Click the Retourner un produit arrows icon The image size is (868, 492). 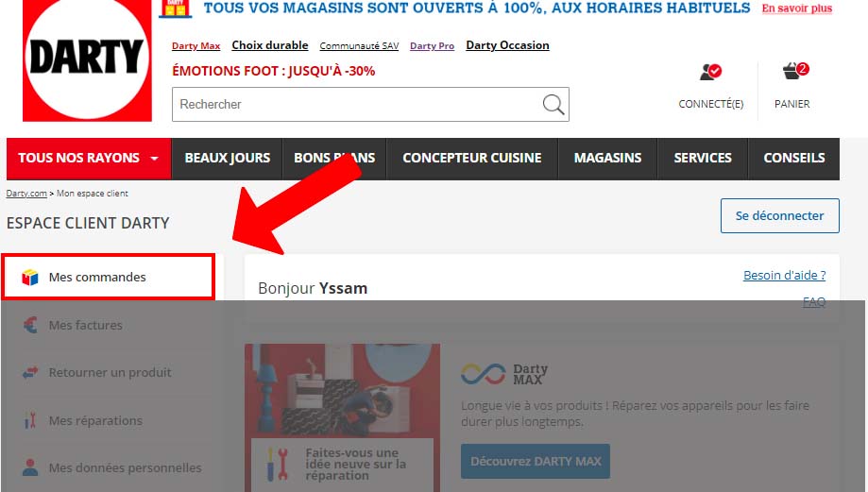coord(30,372)
